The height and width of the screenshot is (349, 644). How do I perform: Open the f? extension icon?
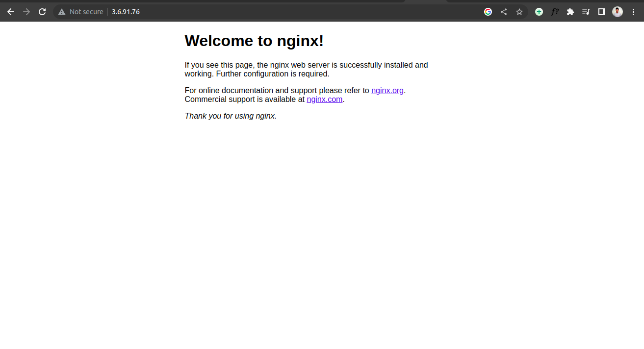555,12
